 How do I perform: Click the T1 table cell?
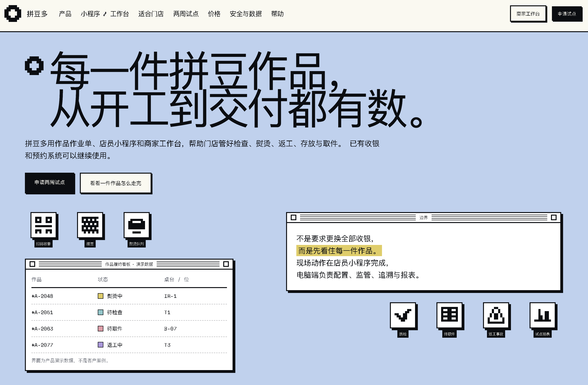[x=167, y=312]
